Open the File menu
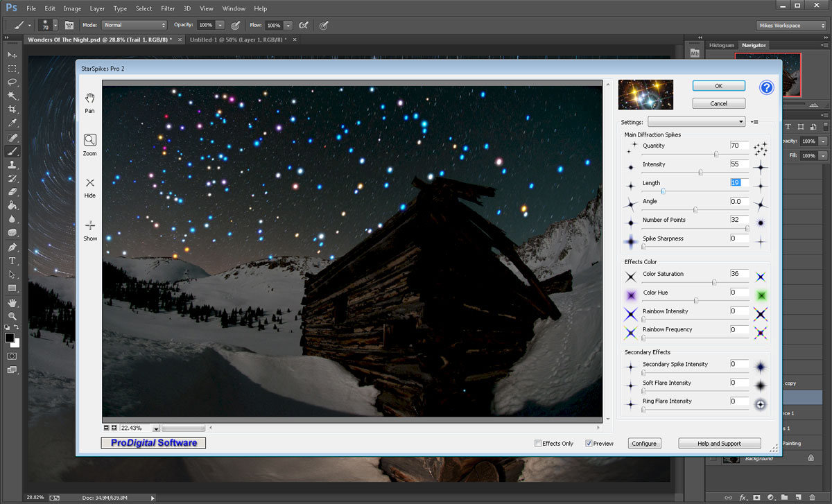 coord(31,8)
